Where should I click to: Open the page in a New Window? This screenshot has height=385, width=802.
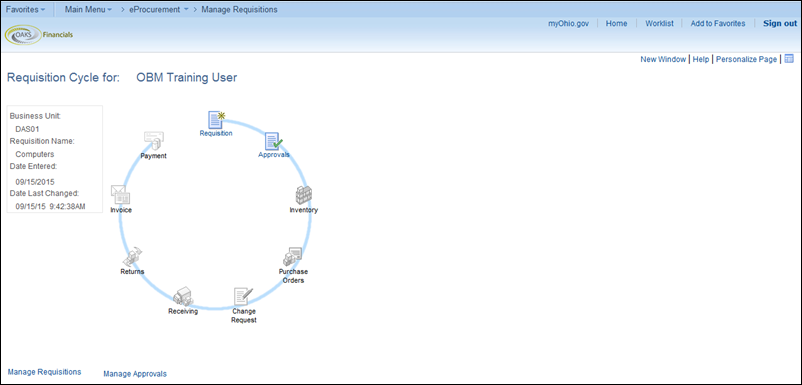pyautogui.click(x=663, y=59)
